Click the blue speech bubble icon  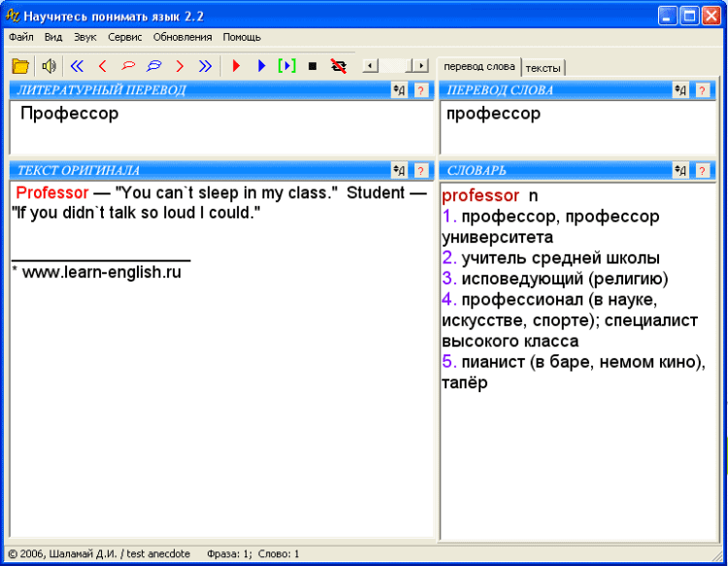[153, 66]
